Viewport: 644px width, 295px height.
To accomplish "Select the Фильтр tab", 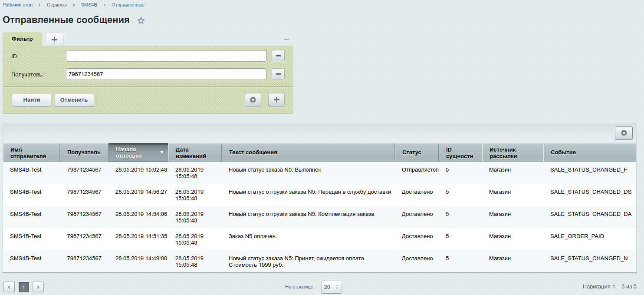I will click(22, 39).
